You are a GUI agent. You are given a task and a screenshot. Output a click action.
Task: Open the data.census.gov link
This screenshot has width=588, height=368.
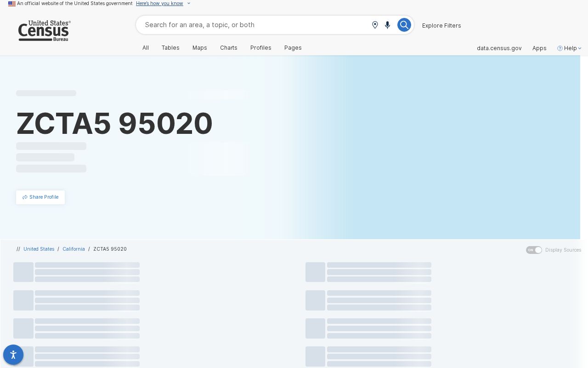click(x=499, y=48)
